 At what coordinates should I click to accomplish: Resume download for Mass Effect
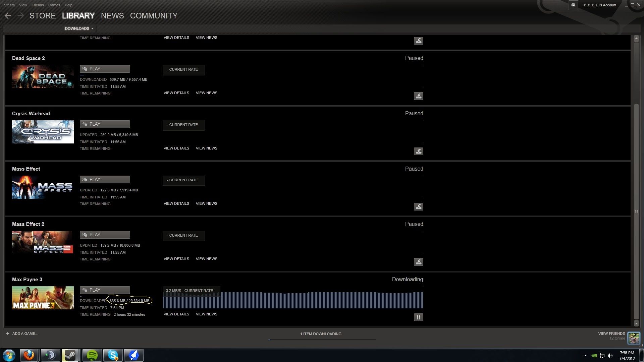pos(418,207)
